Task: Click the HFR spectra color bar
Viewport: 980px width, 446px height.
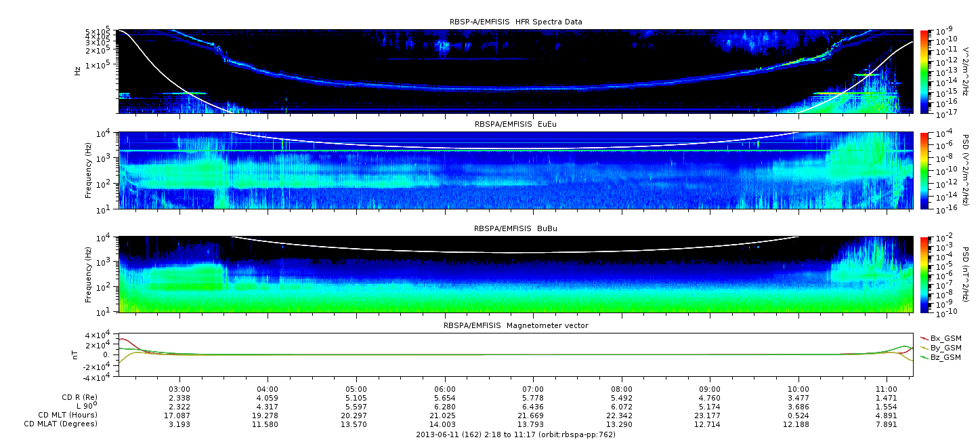Action: 924,71
